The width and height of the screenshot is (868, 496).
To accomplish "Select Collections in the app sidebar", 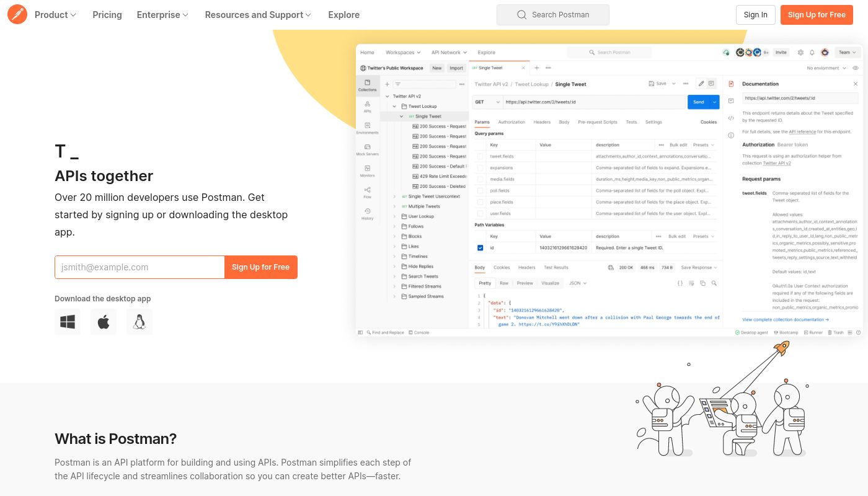I will 367,86.
